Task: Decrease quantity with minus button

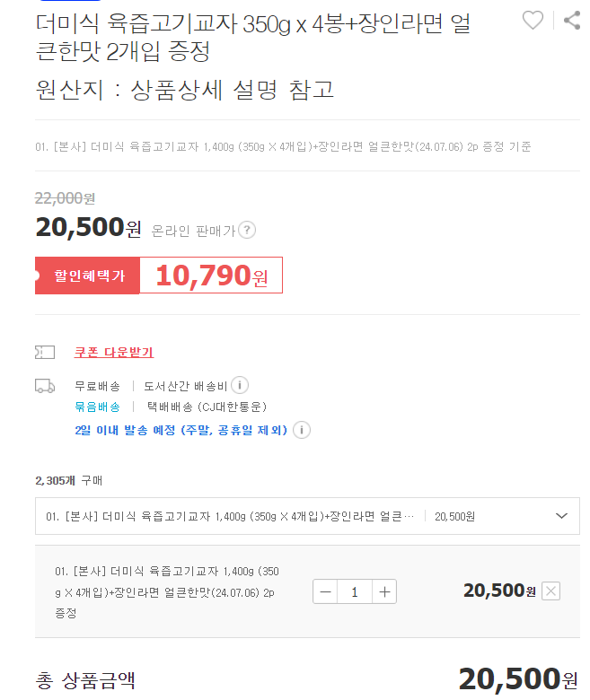Action: tap(325, 591)
